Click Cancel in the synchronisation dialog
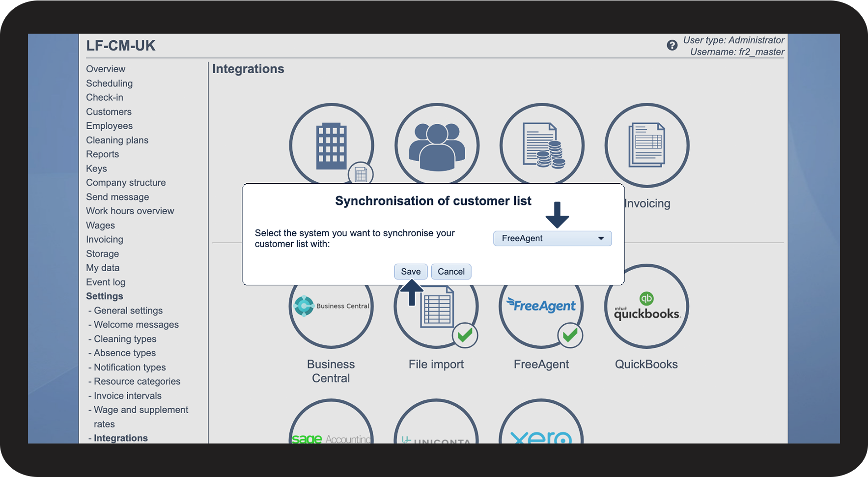 click(x=451, y=272)
